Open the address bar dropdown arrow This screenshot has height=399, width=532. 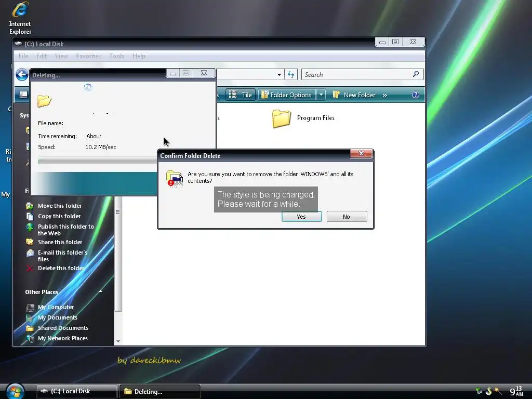[x=279, y=75]
